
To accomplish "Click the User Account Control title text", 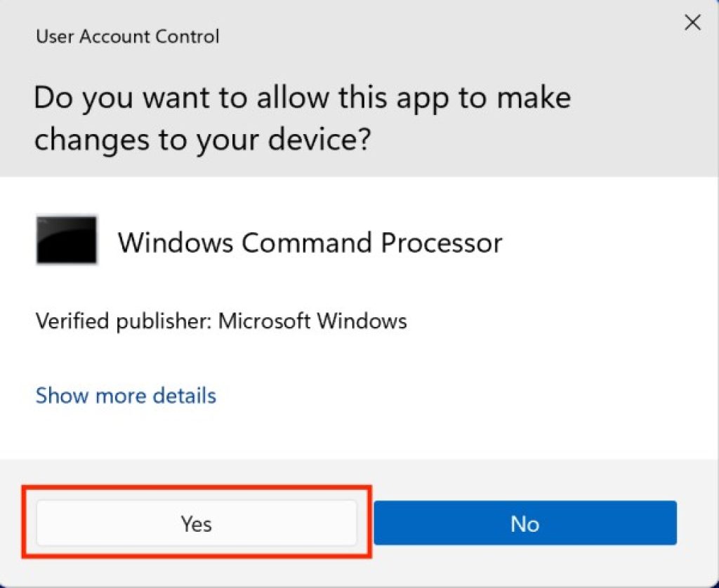I will [128, 36].
